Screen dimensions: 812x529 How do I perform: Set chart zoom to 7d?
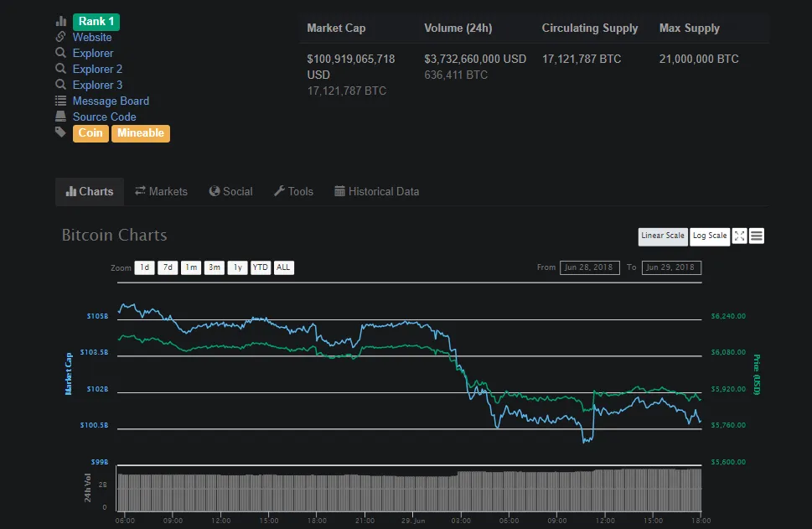tap(168, 267)
